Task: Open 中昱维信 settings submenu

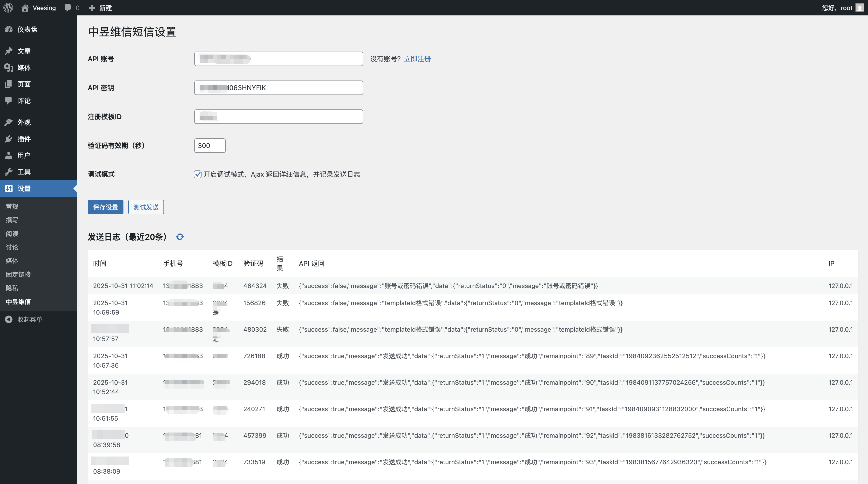Action: coord(18,302)
